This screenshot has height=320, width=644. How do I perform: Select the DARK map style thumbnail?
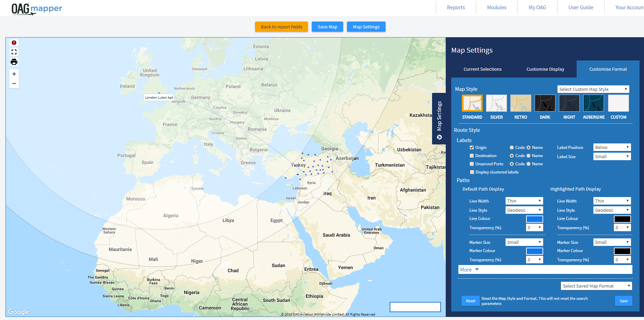coord(545,103)
